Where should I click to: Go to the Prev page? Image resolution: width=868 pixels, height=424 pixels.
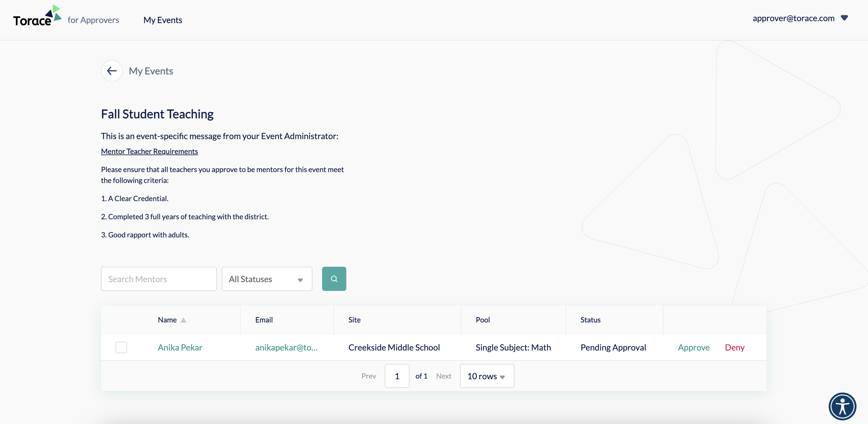pos(368,376)
